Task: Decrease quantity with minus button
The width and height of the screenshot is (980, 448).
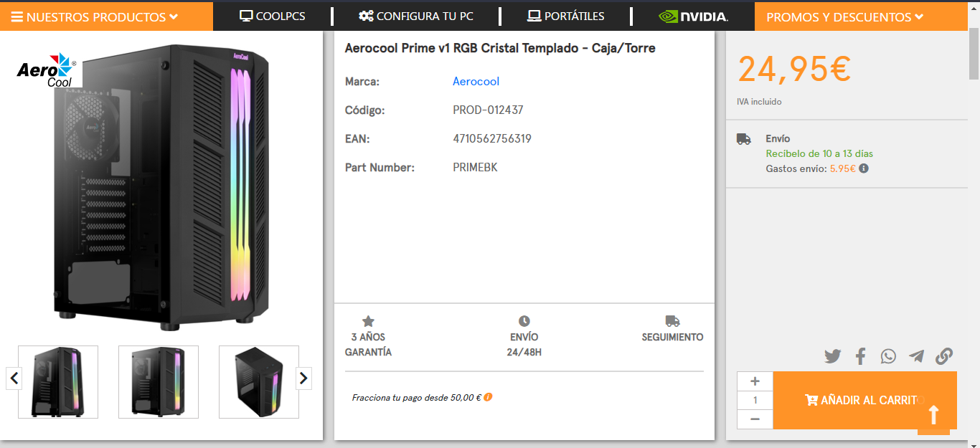Action: click(755, 419)
